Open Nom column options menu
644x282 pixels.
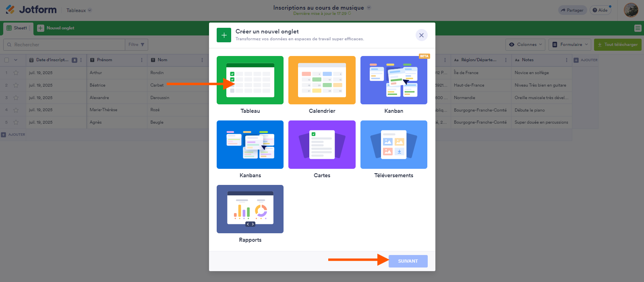click(202, 60)
